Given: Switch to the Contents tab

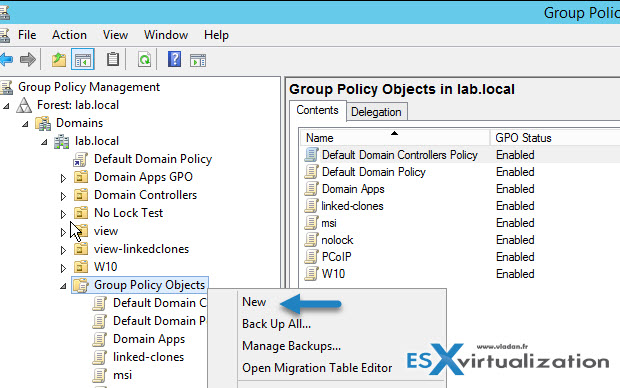Looking at the screenshot, I should (x=318, y=110).
